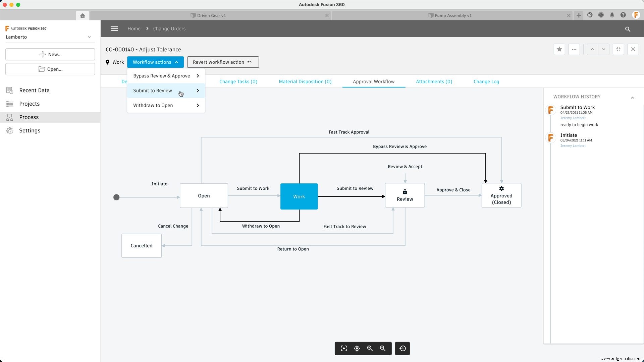Start a new item with New button
644x362 pixels.
(x=50, y=54)
